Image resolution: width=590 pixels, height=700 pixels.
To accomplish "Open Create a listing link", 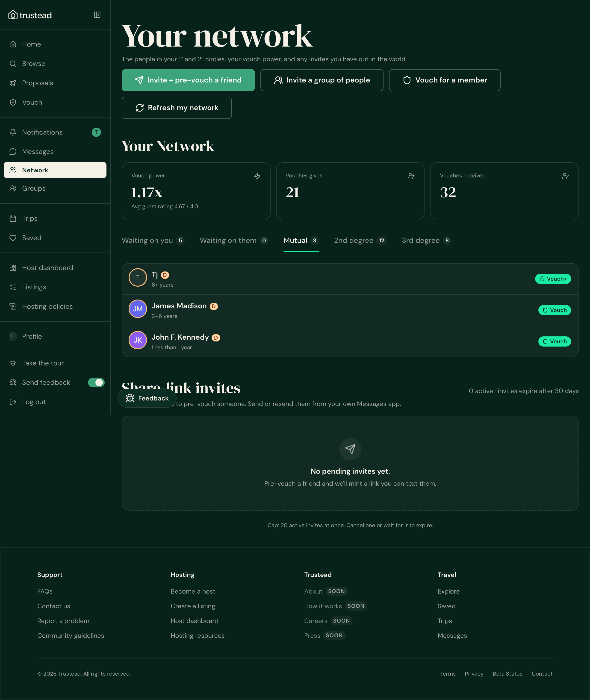I will click(x=193, y=606).
